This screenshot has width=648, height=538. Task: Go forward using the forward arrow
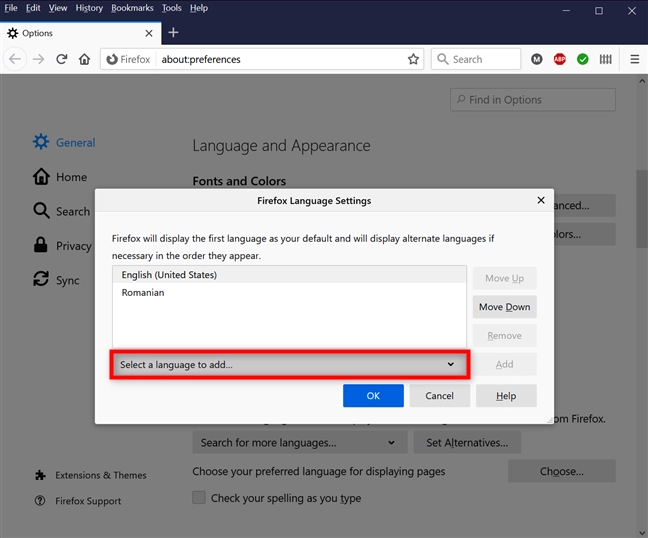point(38,59)
